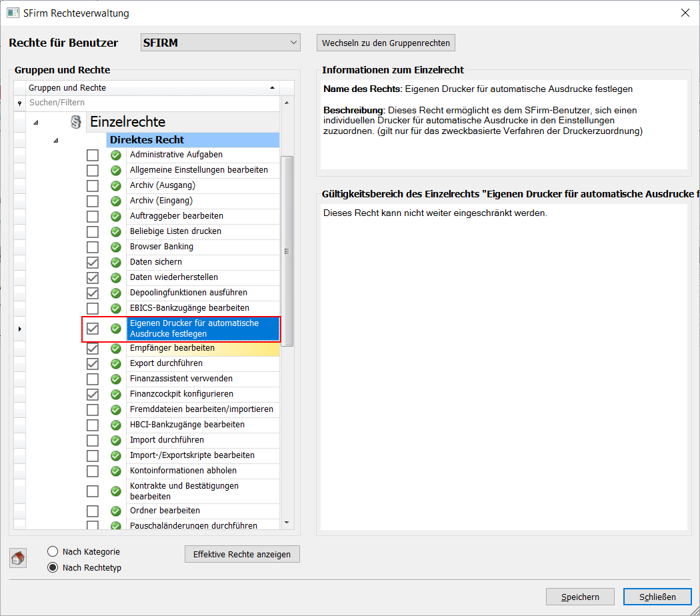Check the HBCI-Bankzugänge bearbeiten checkbox

pos(93,425)
